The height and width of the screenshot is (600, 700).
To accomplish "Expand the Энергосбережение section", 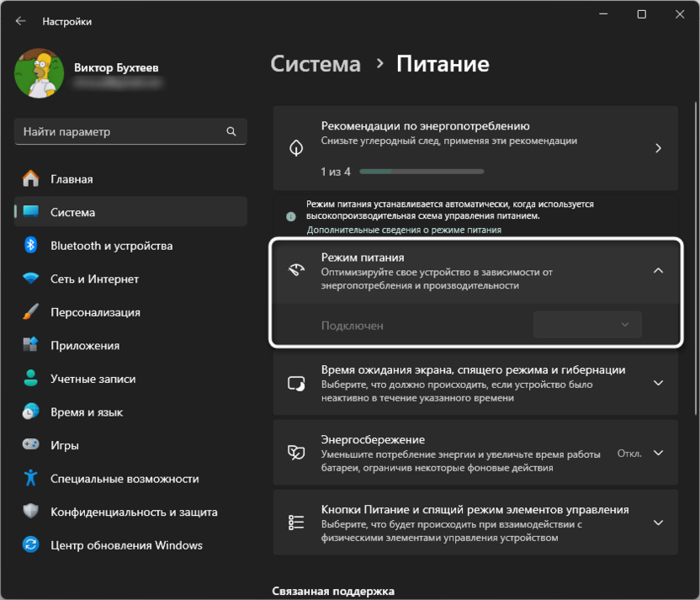I will coord(658,453).
